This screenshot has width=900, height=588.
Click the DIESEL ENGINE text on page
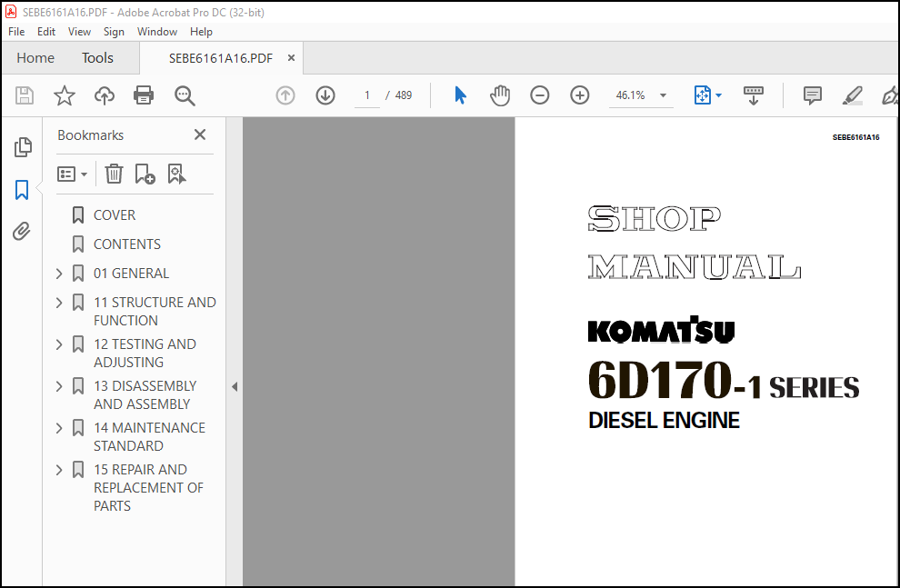(664, 421)
